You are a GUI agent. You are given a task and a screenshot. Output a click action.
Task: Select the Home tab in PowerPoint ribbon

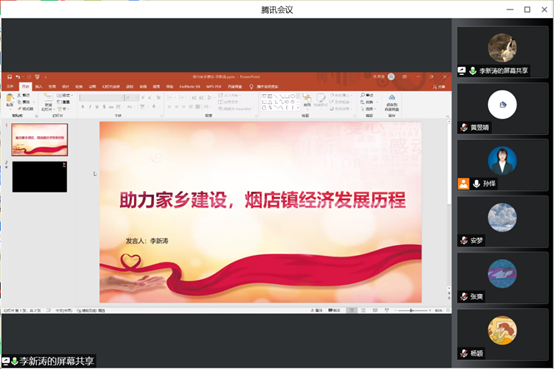(25, 87)
